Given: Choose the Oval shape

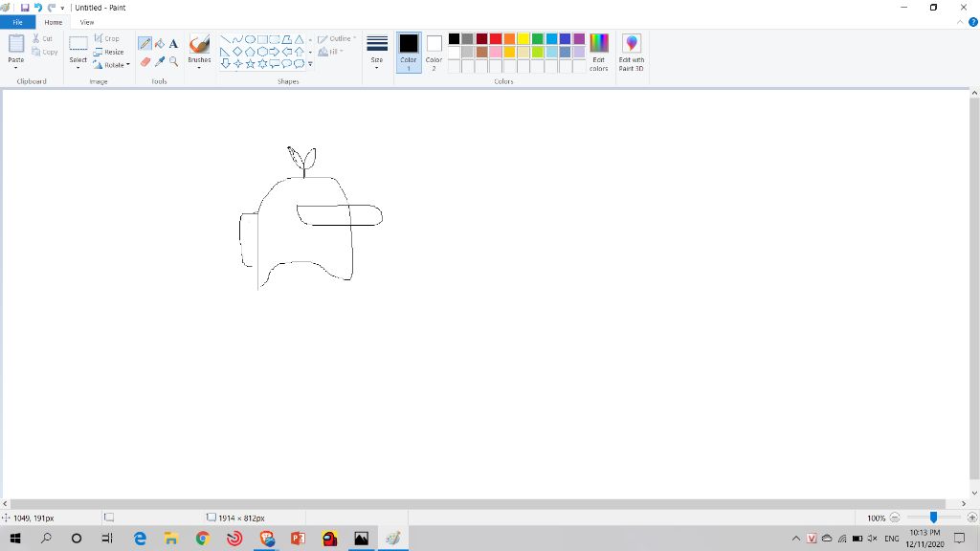Looking at the screenshot, I should (x=250, y=39).
